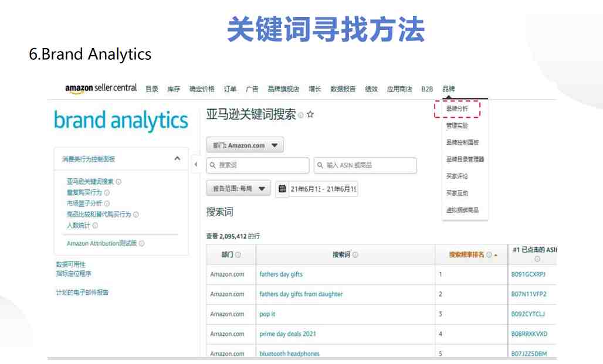Click the magnifier icon in the ASIN box
Image resolution: width=603 pixels, height=364 pixels.
tap(320, 165)
